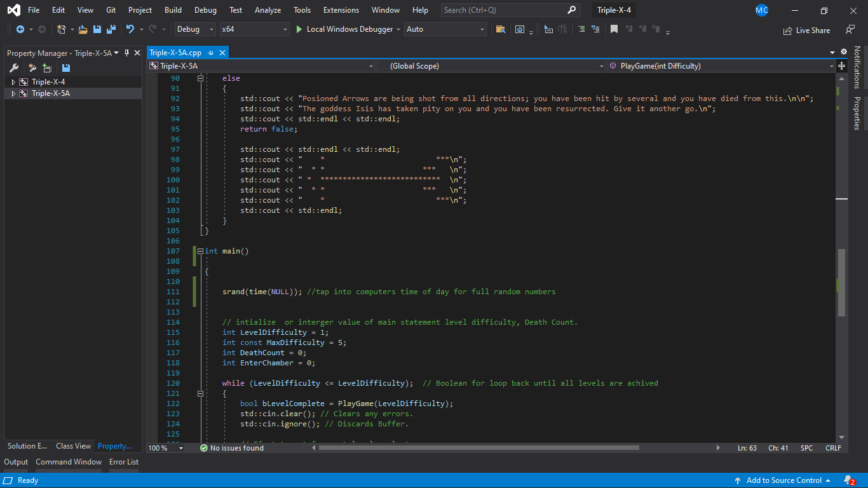Collapse the main() function code block

pos(200,251)
